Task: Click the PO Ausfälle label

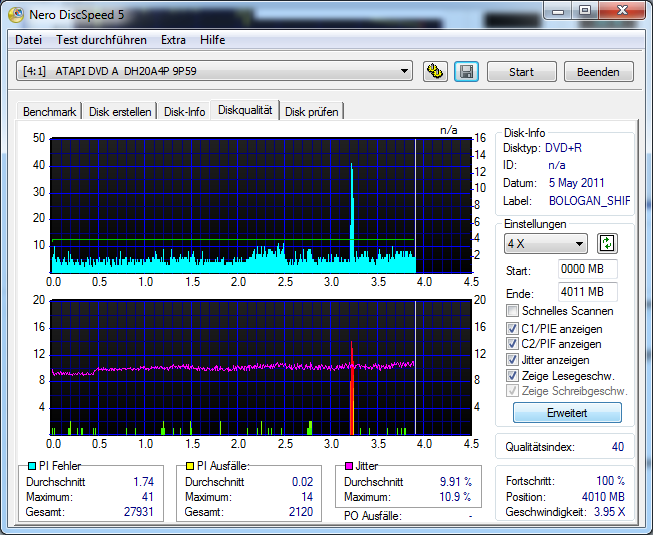Action: (373, 516)
